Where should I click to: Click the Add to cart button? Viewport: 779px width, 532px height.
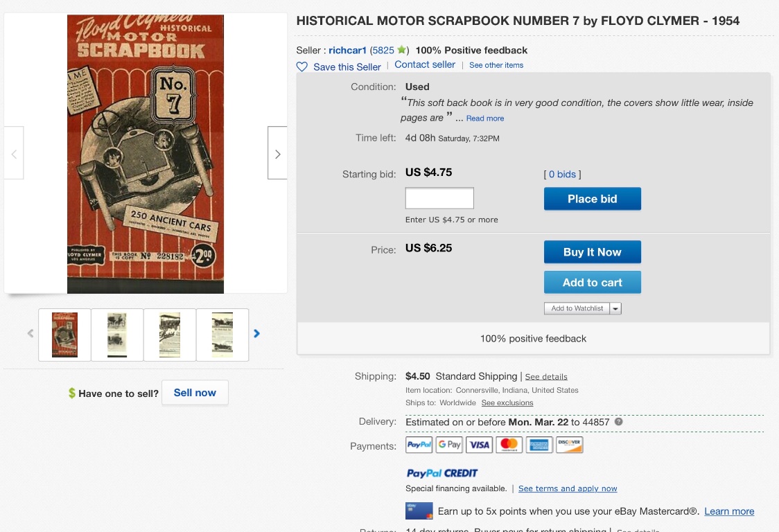(x=592, y=283)
